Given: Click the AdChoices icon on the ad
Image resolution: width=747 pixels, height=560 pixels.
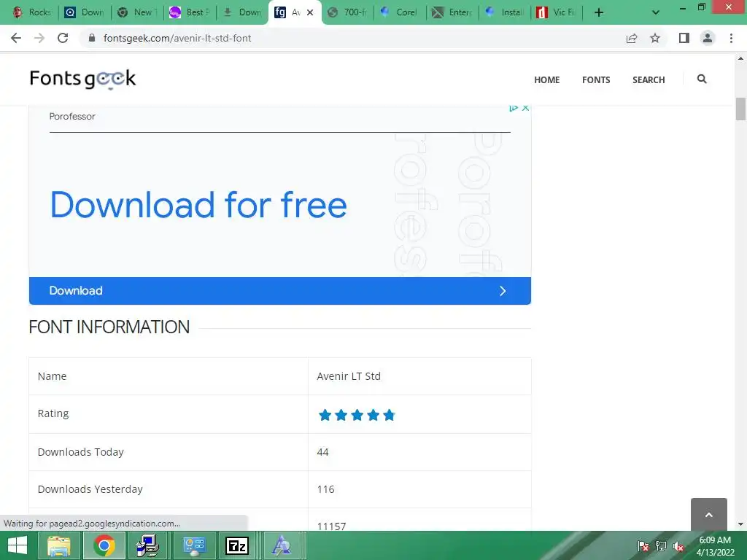Looking at the screenshot, I should point(514,108).
